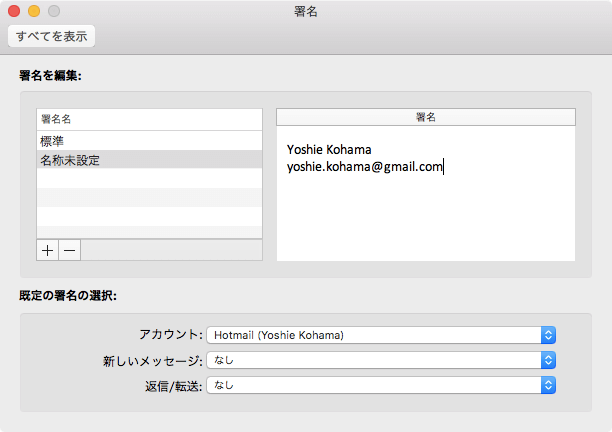Click an empty row in signature list
This screenshot has height=432, width=612.
148,197
